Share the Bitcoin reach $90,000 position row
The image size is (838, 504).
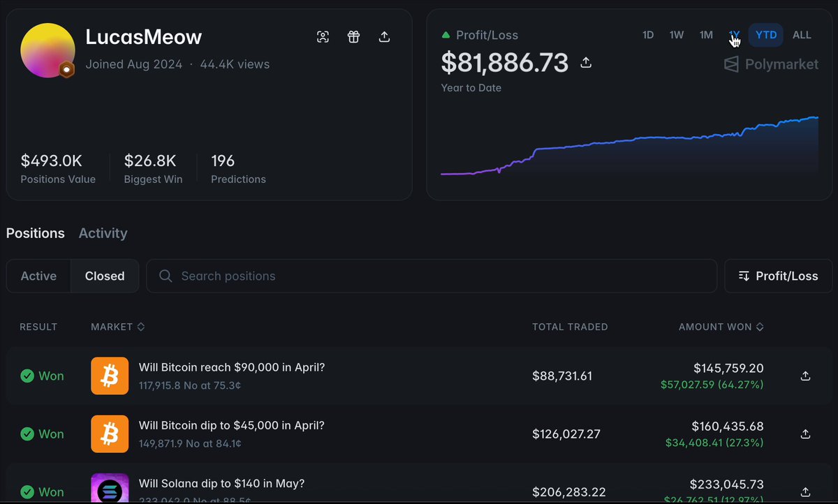point(805,376)
